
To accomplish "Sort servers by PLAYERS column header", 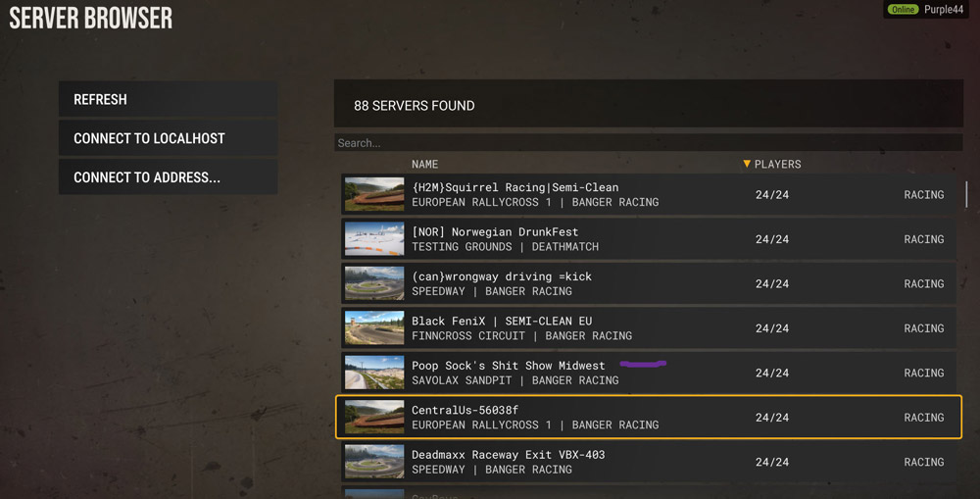I will (x=777, y=164).
